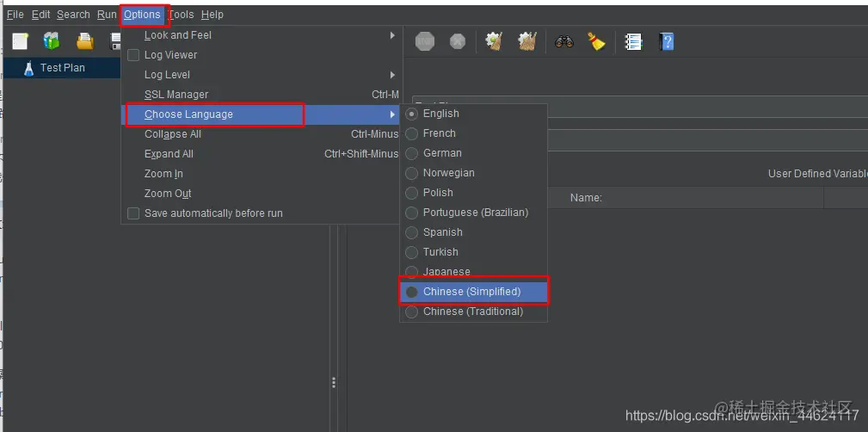Viewport: 868px width, 432px height.
Task: Open Search with the binoculars icon
Action: (x=564, y=41)
